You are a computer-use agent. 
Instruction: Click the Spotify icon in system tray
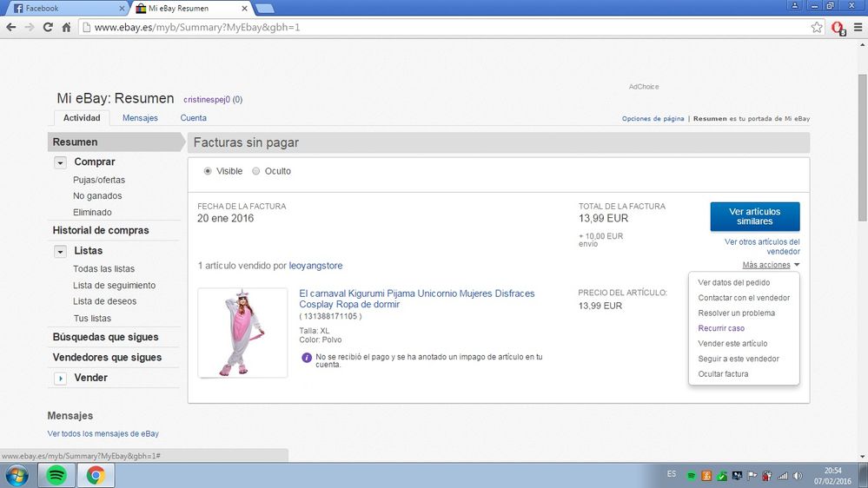[691, 476]
